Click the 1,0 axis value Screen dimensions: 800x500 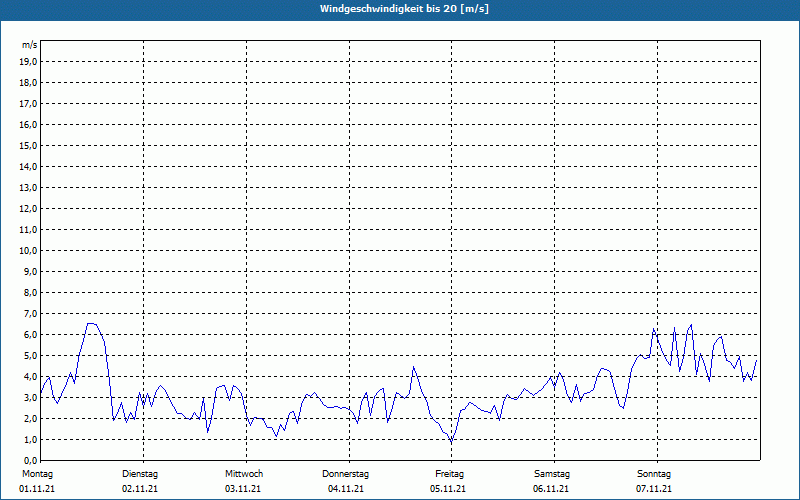tap(30, 439)
